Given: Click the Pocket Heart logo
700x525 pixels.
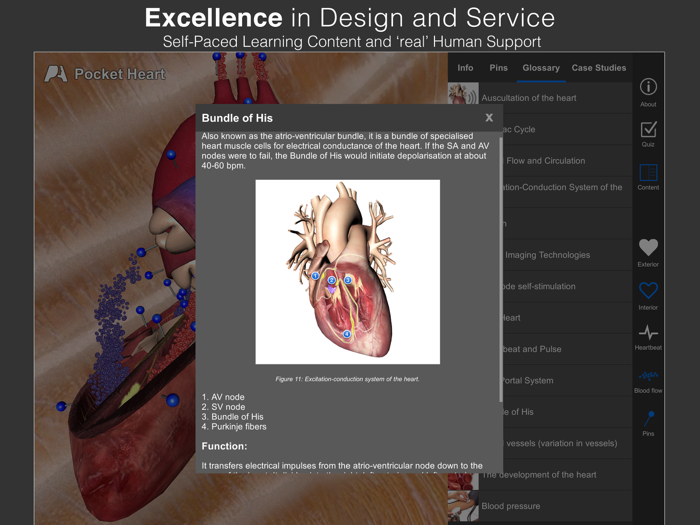Looking at the screenshot, I should 105,74.
